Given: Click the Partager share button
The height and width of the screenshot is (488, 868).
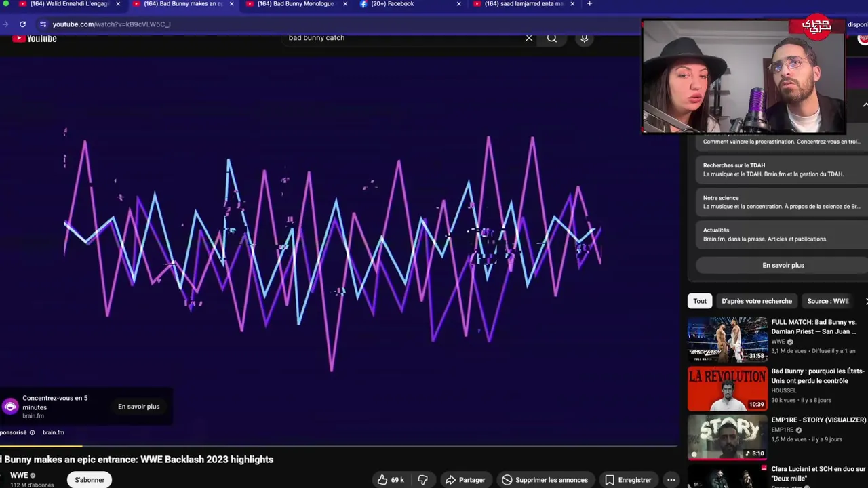Looking at the screenshot, I should [x=465, y=480].
